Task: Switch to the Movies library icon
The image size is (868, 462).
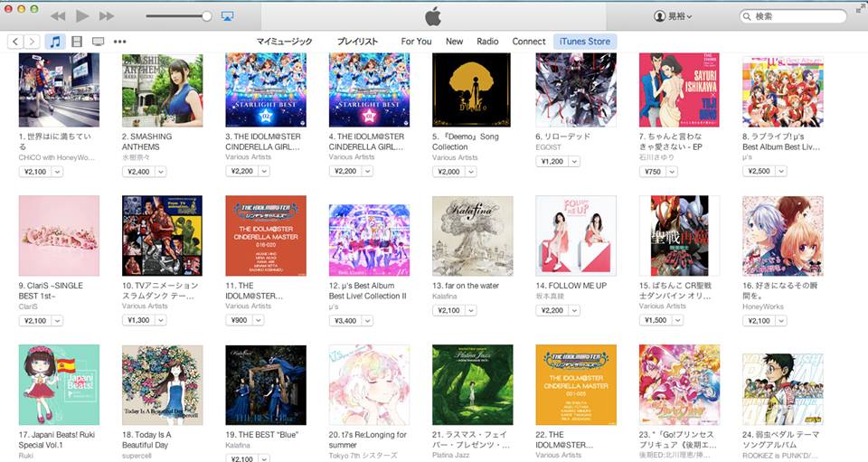Action: tap(77, 42)
